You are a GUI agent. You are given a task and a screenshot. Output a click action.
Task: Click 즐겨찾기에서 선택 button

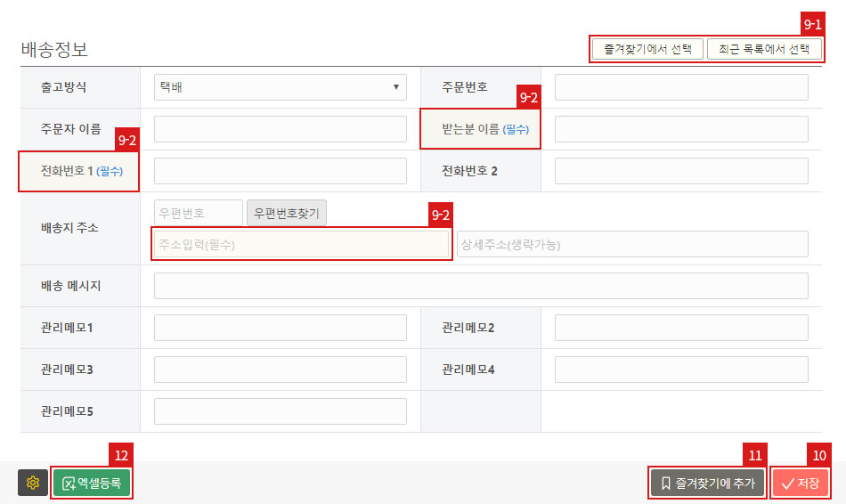[647, 48]
